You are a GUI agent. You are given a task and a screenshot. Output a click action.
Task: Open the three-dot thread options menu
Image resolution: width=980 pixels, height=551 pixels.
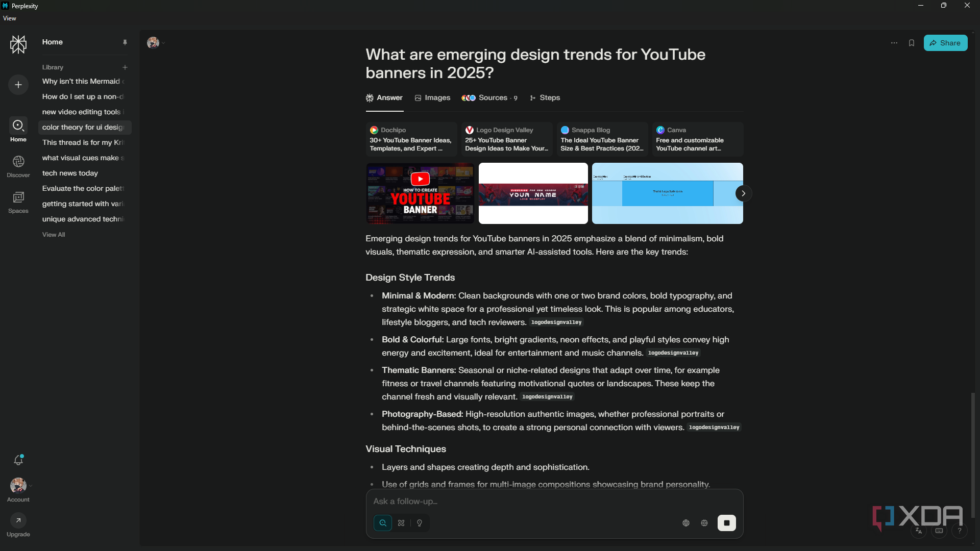[894, 43]
